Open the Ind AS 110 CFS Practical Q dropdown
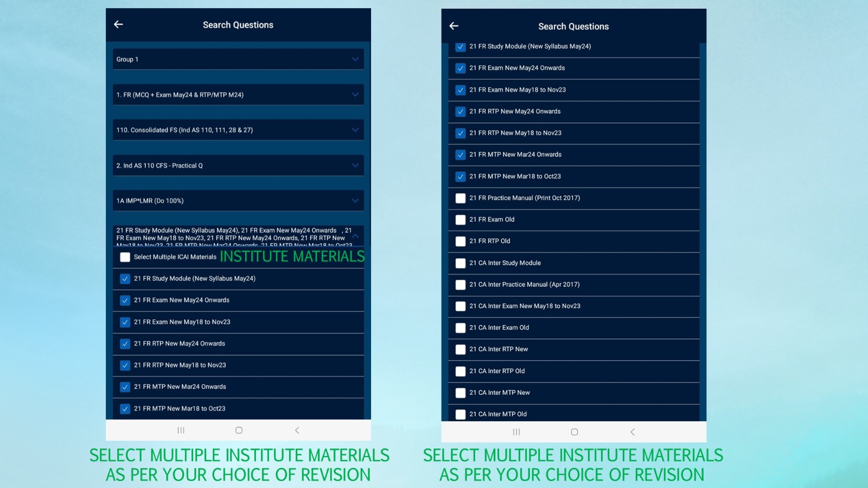The width and height of the screenshot is (868, 488). pyautogui.click(x=238, y=165)
